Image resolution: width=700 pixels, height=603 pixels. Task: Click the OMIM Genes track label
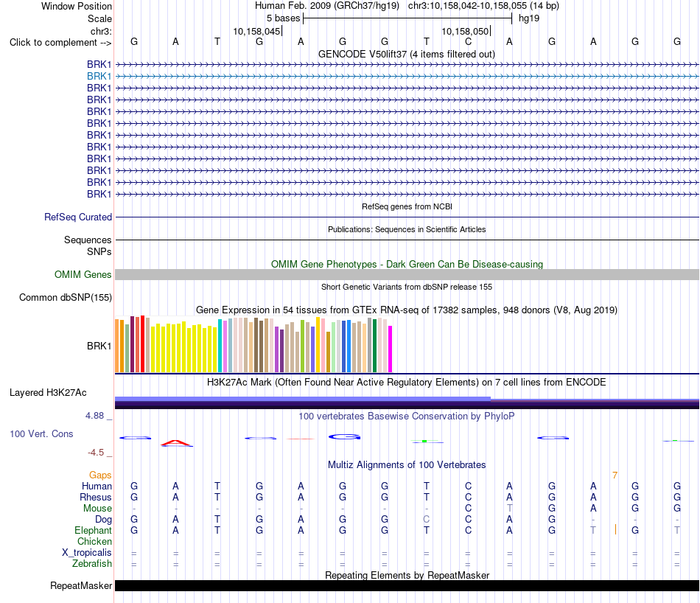[83, 275]
